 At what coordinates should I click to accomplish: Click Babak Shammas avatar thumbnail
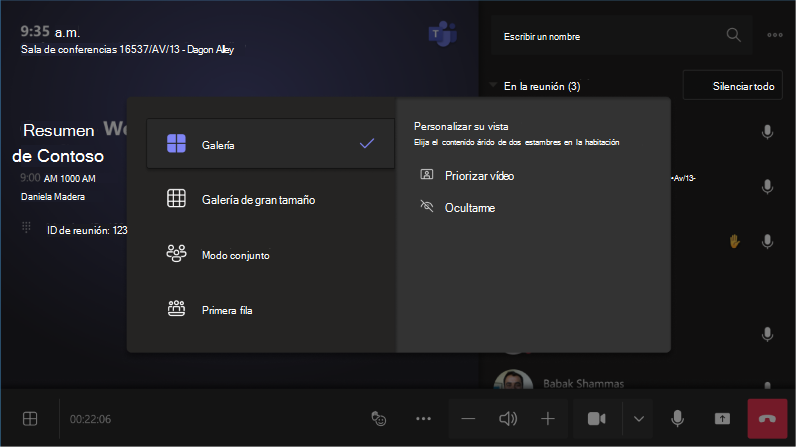click(x=513, y=380)
